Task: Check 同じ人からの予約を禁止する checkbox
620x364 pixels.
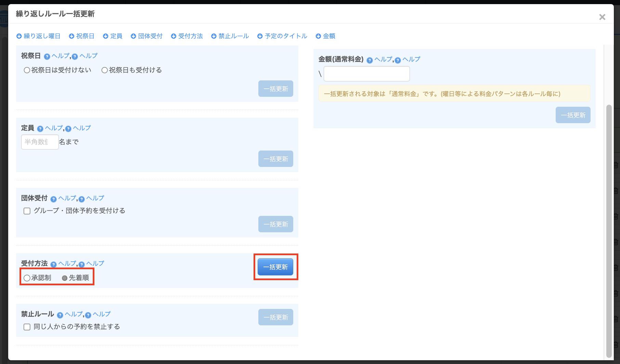Action: (27, 327)
